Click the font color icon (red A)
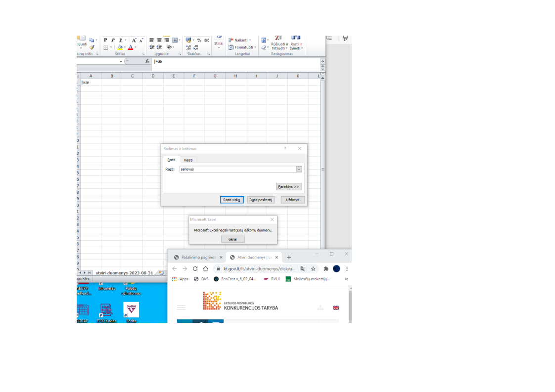Viewport: 555px width, 392px height. tap(130, 47)
